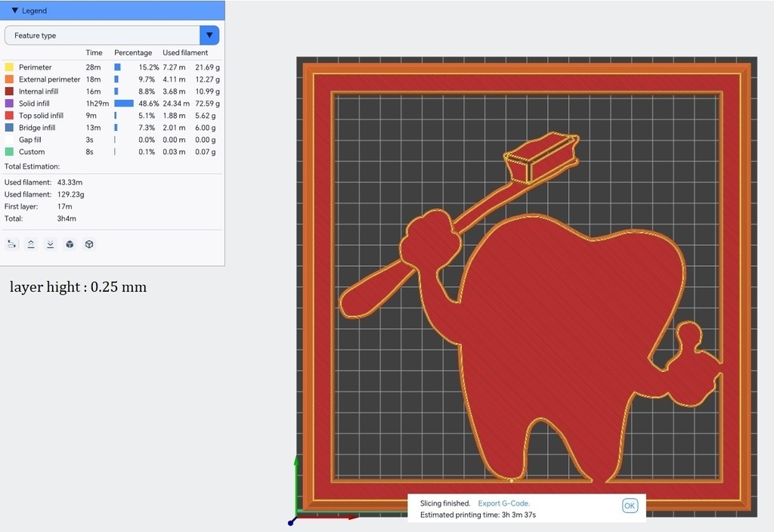
Task: Click the 12.27 g External perimeter weight
Action: [x=207, y=79]
